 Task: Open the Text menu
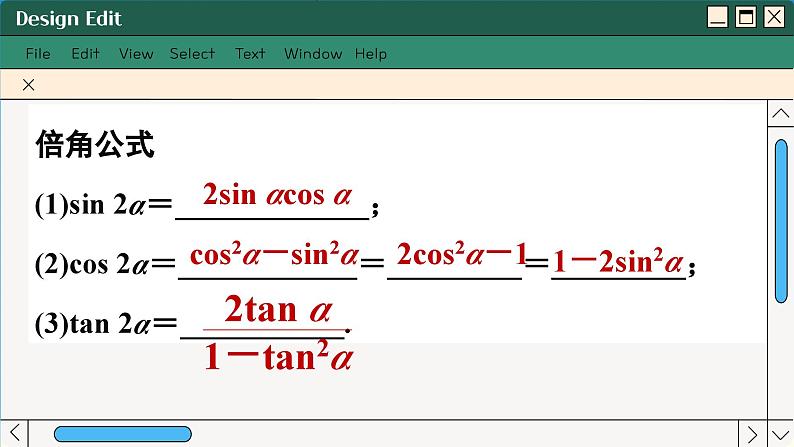tap(250, 54)
